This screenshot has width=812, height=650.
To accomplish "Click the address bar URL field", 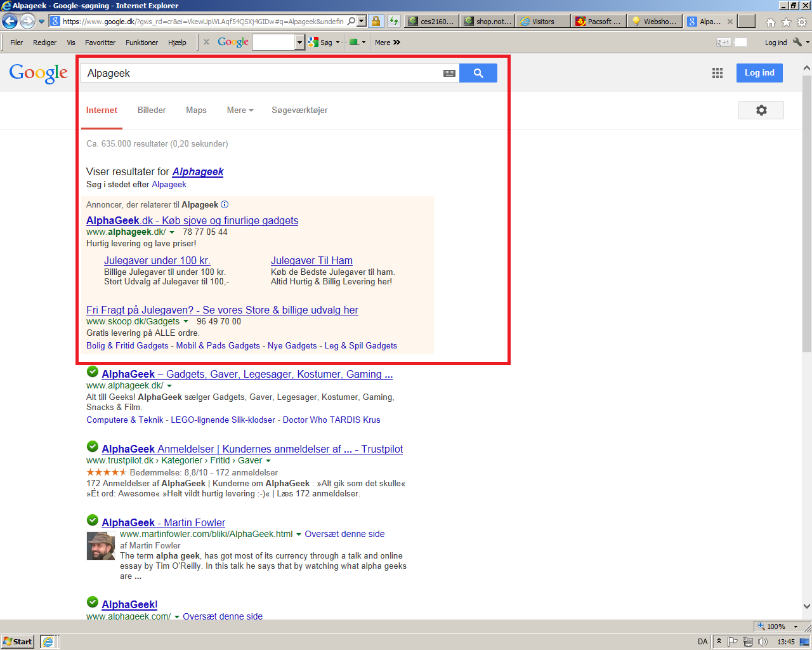I will click(203, 22).
